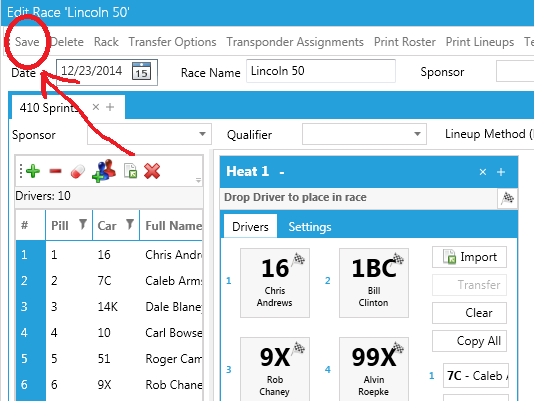Click the Heat 1 title text
The height and width of the screenshot is (401, 534).
pyautogui.click(x=248, y=171)
